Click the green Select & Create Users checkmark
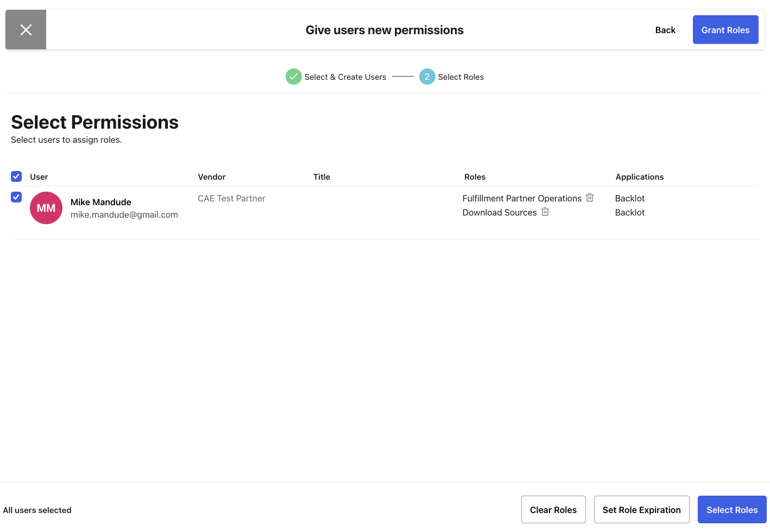 coord(294,77)
